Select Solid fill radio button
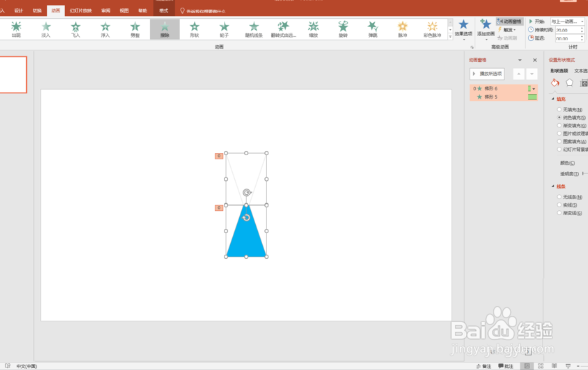The height and width of the screenshot is (370, 588). (559, 117)
